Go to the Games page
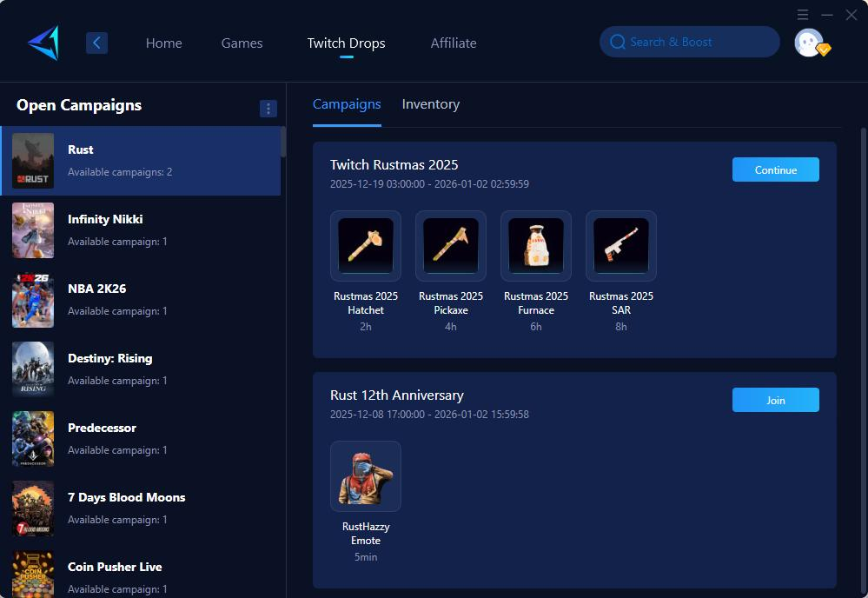868x598 pixels. [242, 43]
